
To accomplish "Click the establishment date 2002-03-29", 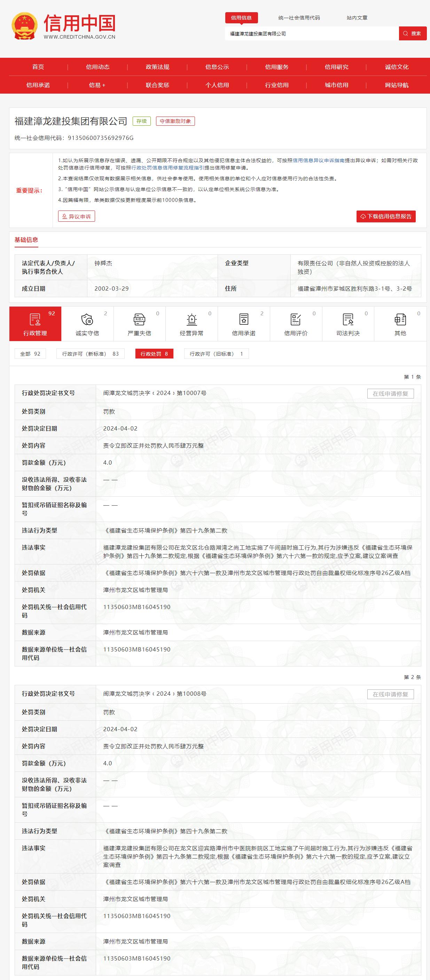I will [111, 289].
